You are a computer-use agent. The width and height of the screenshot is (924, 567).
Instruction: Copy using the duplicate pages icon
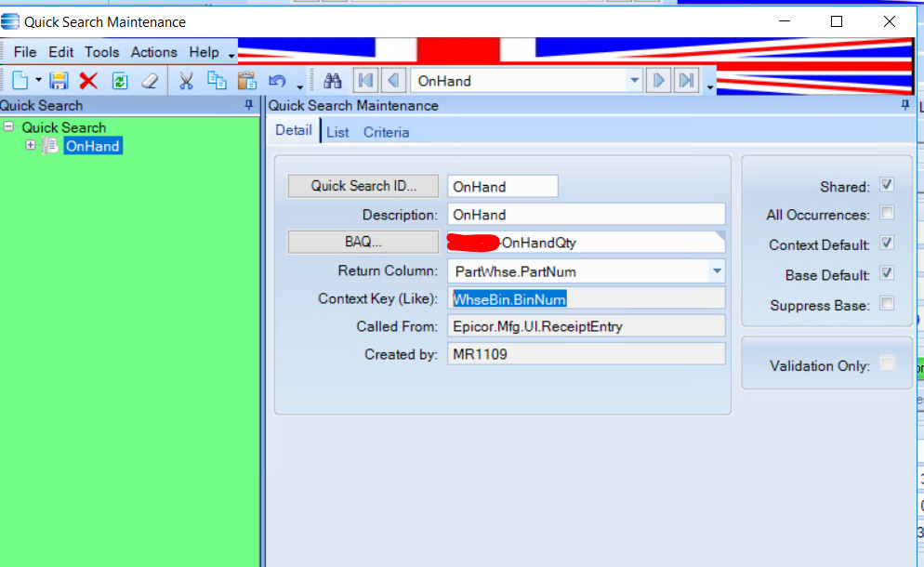tap(217, 80)
